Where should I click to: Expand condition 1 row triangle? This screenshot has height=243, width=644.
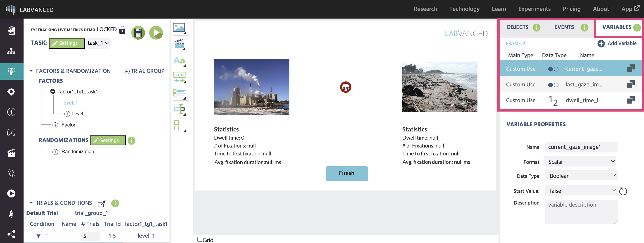[38, 236]
